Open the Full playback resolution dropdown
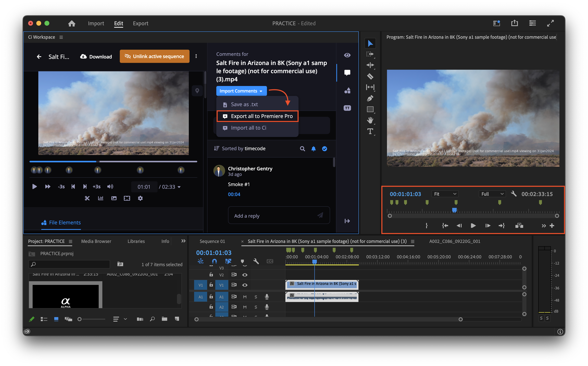Screen dimensions: 588x366 [492, 194]
